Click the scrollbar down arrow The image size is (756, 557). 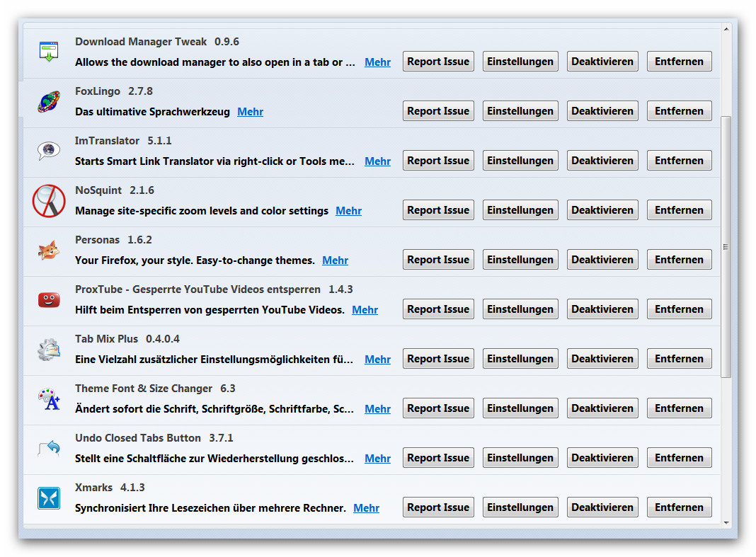tap(726, 522)
